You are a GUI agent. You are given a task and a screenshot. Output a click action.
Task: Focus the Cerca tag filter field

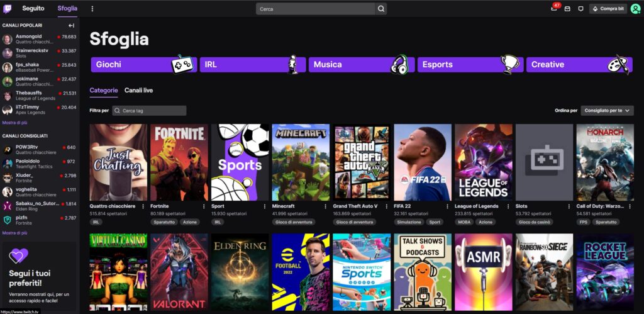coord(149,111)
